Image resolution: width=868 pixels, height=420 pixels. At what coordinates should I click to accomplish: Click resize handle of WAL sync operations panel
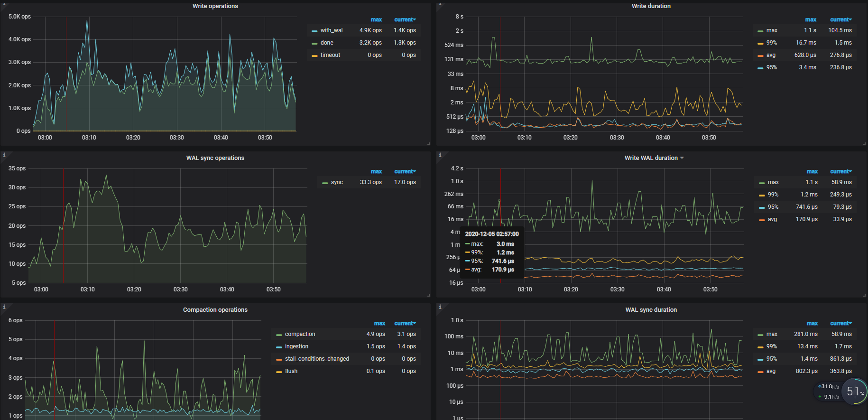coord(428,295)
